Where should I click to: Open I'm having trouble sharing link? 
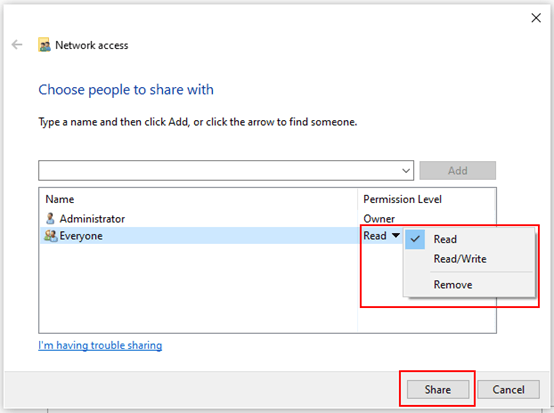tap(100, 345)
